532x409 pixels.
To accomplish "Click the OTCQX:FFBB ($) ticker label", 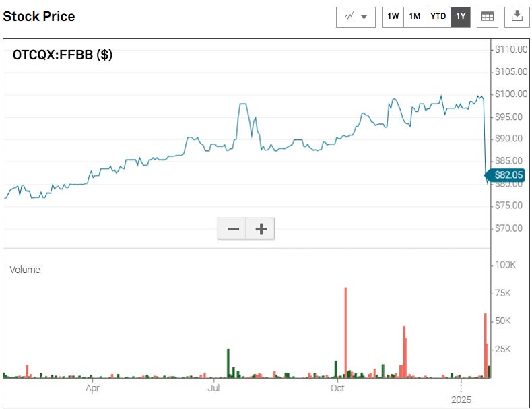I will pyautogui.click(x=63, y=55).
